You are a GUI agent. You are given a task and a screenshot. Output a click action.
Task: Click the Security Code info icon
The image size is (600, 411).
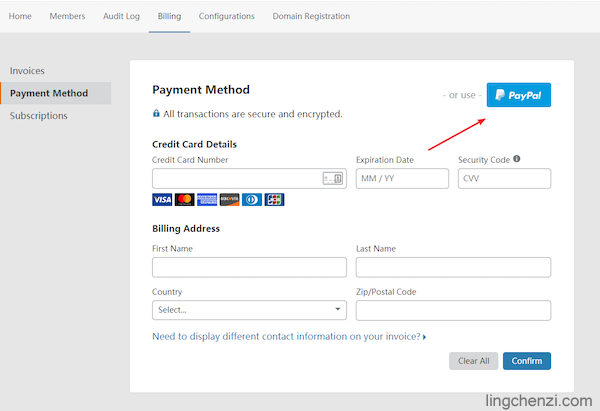click(517, 159)
